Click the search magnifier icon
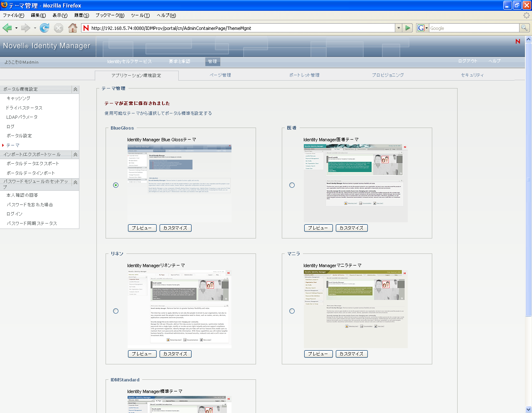The height and width of the screenshot is (413, 532). (525, 28)
